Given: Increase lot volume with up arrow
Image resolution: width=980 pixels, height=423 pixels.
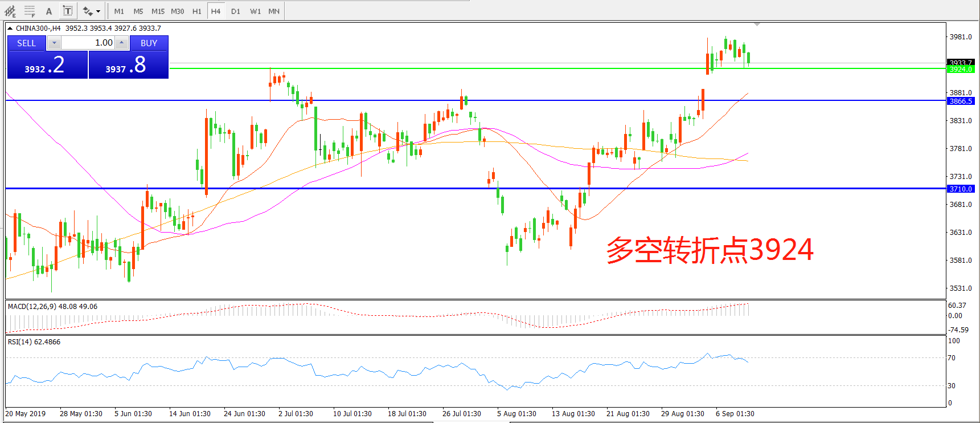Looking at the screenshot, I should click(x=121, y=43).
